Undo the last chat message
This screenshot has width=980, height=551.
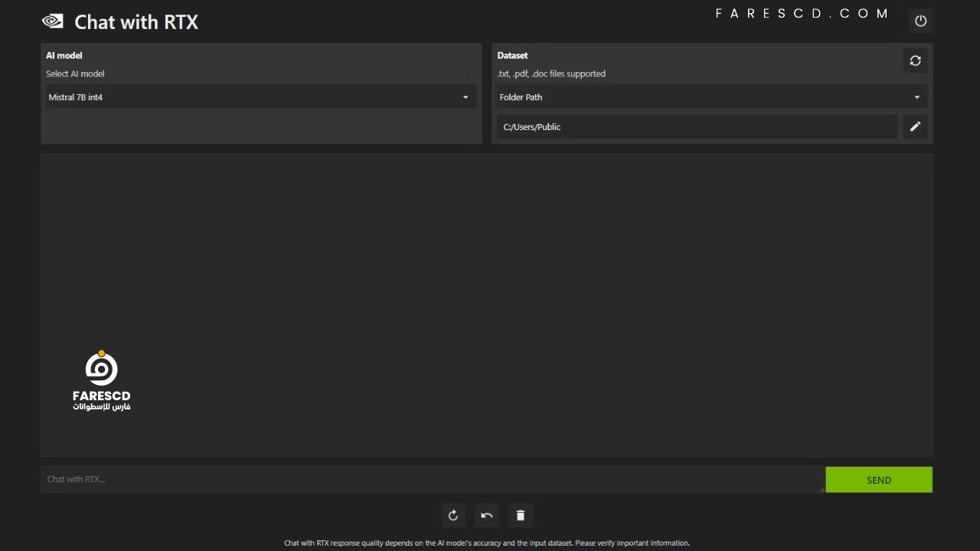486,515
